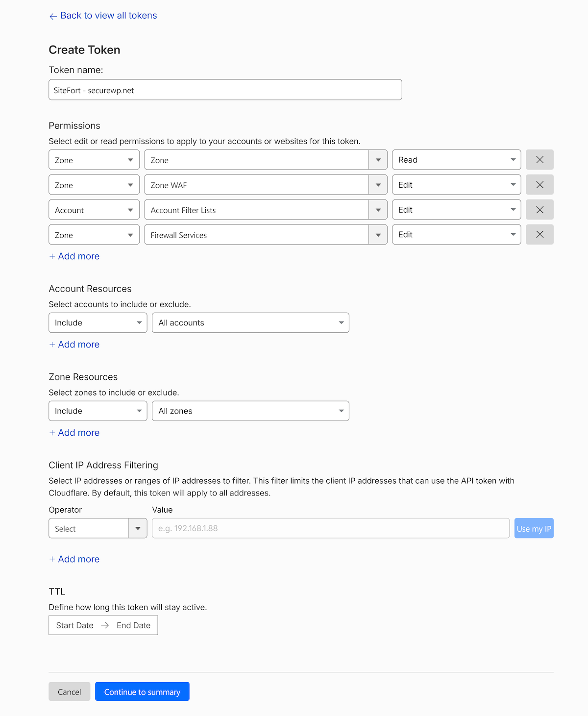
Task: Open the Account category dropdown
Action: tap(94, 210)
